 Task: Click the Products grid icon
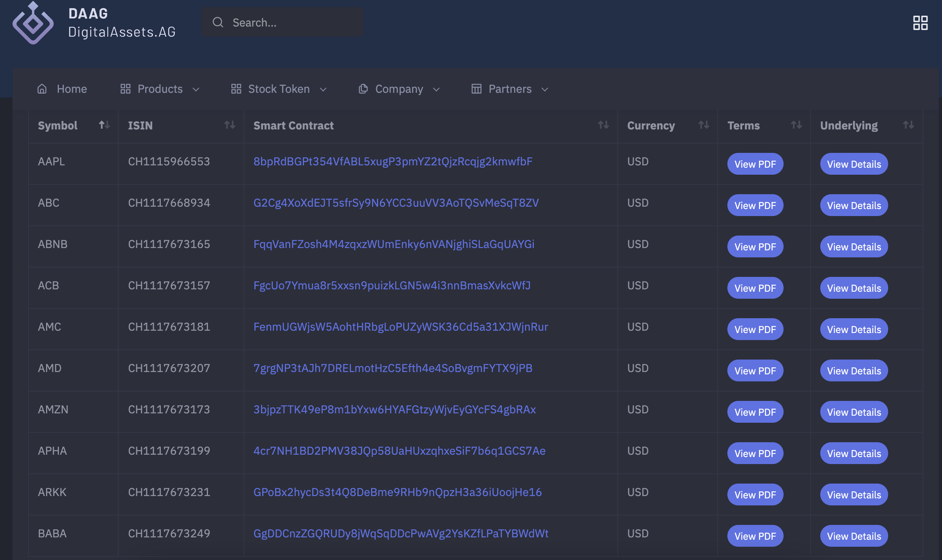pos(125,89)
